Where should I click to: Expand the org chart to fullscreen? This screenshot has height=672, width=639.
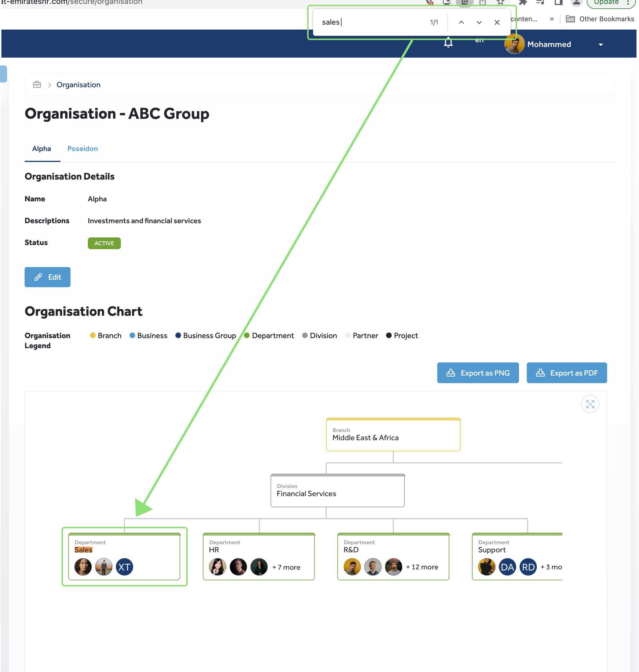click(x=590, y=404)
